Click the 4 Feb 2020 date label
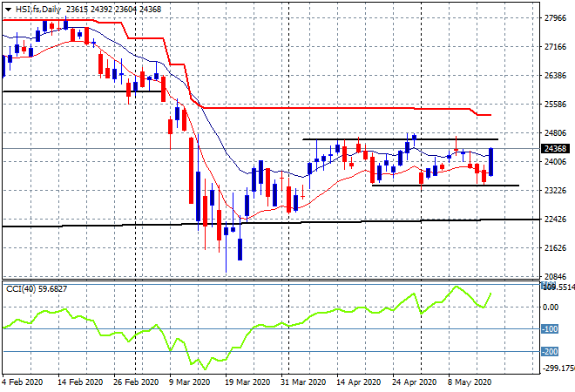 point(23,382)
